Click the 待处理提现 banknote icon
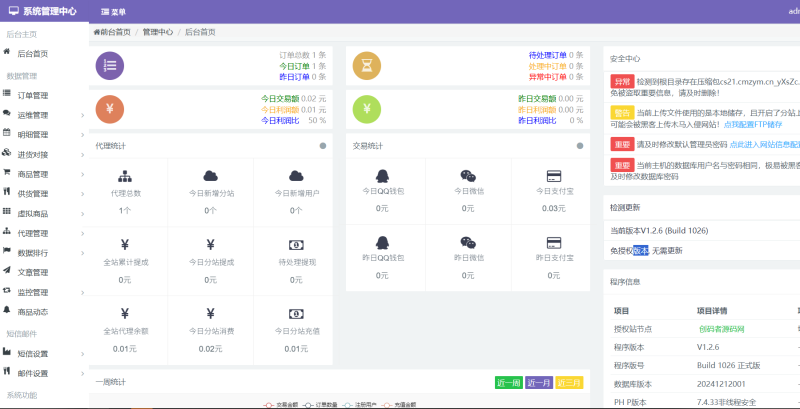Viewport: 800px width, 409px height. tap(296, 245)
